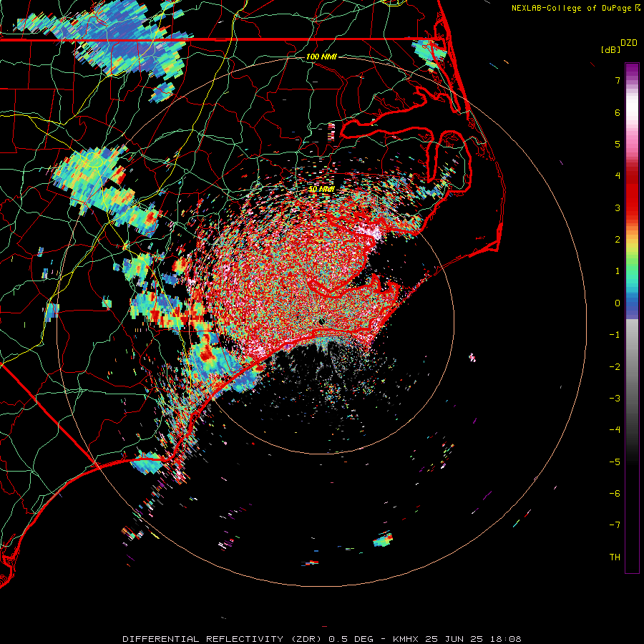Click the [dB] unit label
The height and width of the screenshot is (644, 644).
click(611, 49)
